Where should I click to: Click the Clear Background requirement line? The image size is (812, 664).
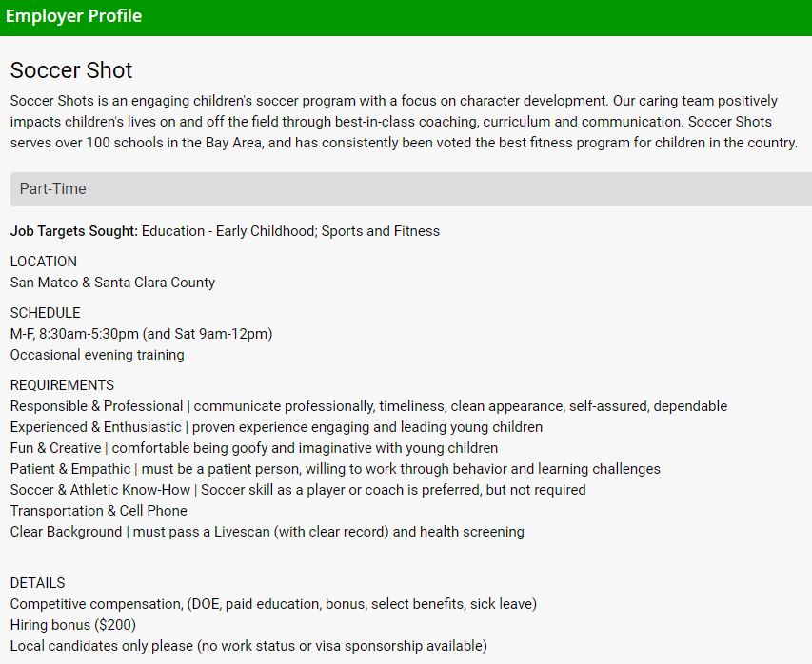pyautogui.click(x=267, y=532)
